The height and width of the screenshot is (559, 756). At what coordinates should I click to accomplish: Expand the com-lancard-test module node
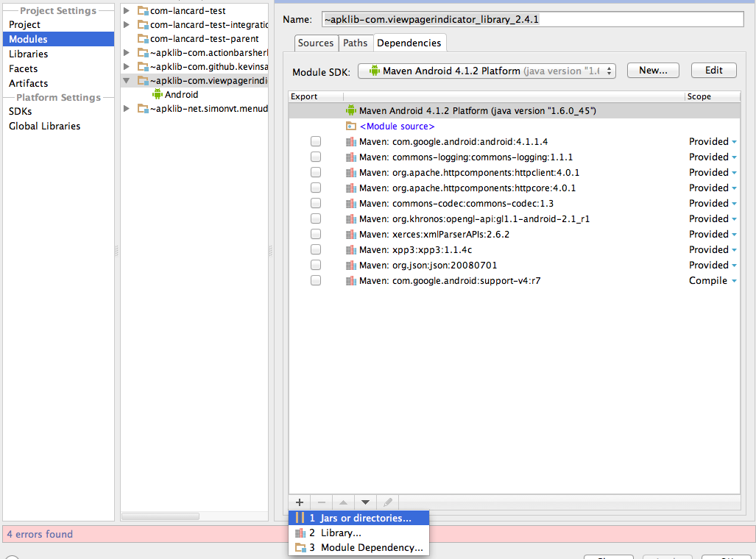pyautogui.click(x=127, y=11)
